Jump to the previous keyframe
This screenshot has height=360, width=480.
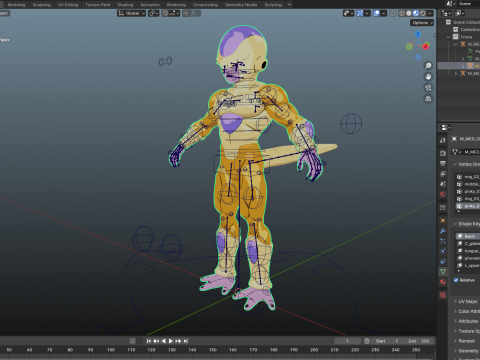156,341
